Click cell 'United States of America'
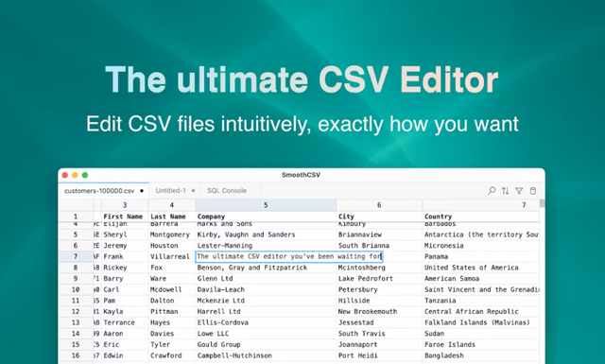The image size is (605, 364). pyautogui.click(x=481, y=268)
